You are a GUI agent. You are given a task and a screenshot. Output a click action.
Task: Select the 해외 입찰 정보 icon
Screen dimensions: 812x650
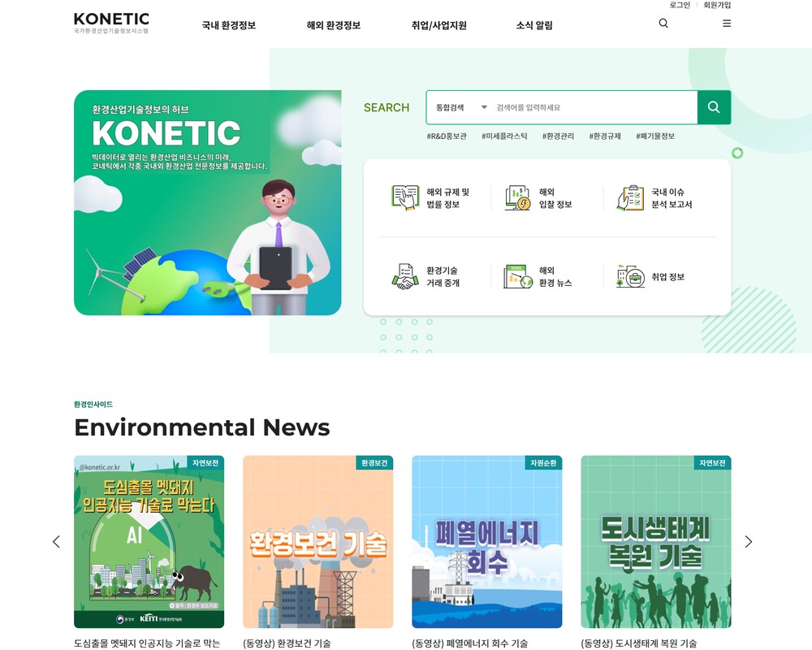click(x=517, y=198)
